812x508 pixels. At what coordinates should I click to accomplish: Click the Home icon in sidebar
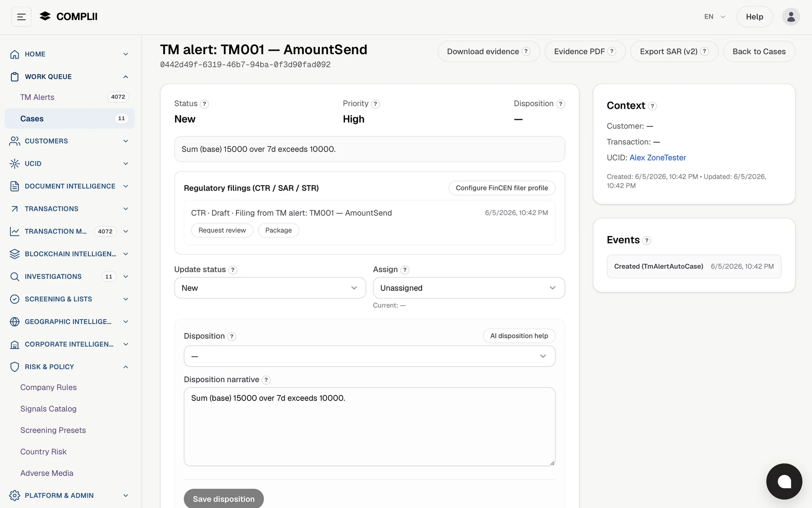tap(15, 54)
